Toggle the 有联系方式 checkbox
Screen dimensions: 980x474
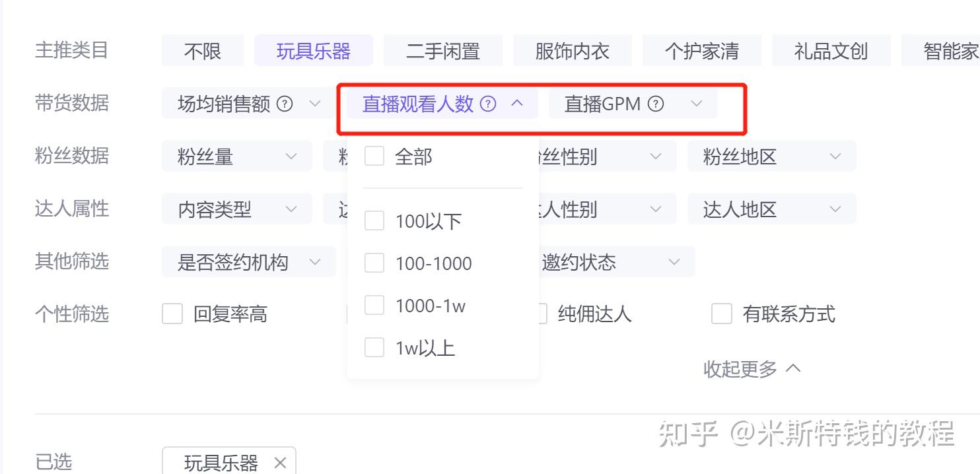722,314
